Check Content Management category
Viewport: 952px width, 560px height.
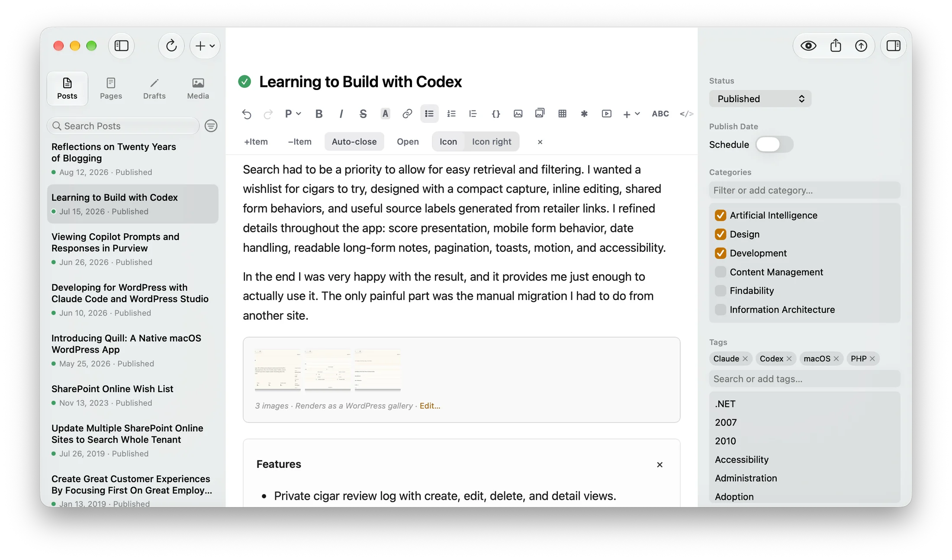[720, 272]
